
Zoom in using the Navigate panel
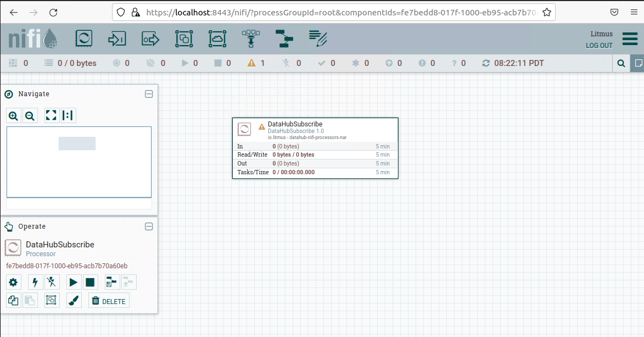click(14, 115)
